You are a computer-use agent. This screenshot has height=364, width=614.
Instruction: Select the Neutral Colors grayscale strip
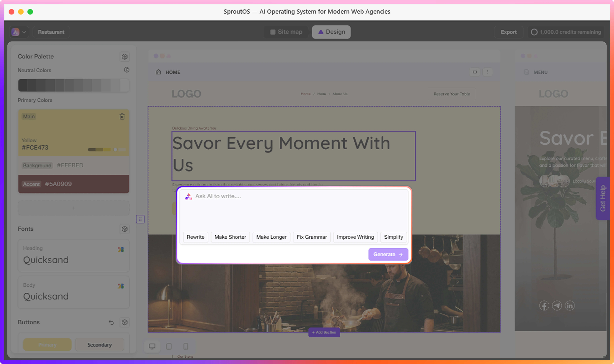[x=74, y=85]
